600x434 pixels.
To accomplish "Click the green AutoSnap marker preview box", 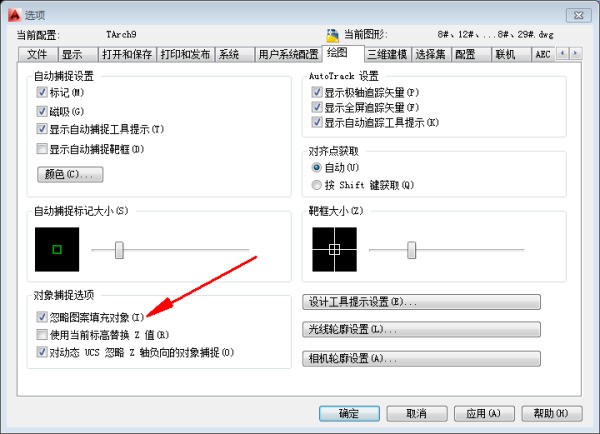I will 56,249.
